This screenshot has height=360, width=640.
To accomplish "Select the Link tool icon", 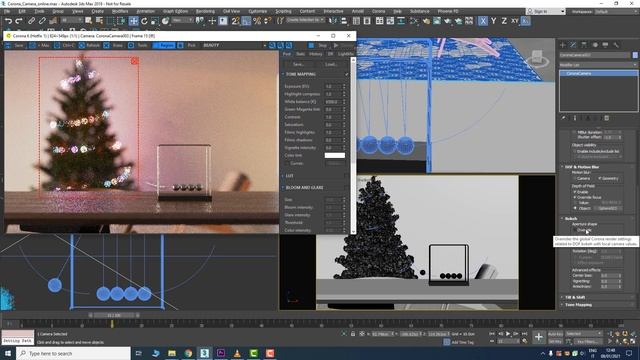I will pos(31,21).
